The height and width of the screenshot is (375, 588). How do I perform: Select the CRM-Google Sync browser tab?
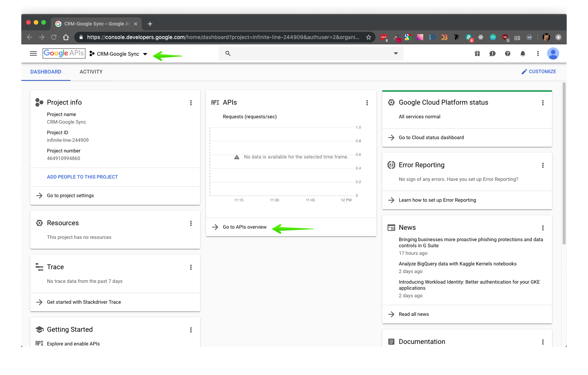(96, 24)
